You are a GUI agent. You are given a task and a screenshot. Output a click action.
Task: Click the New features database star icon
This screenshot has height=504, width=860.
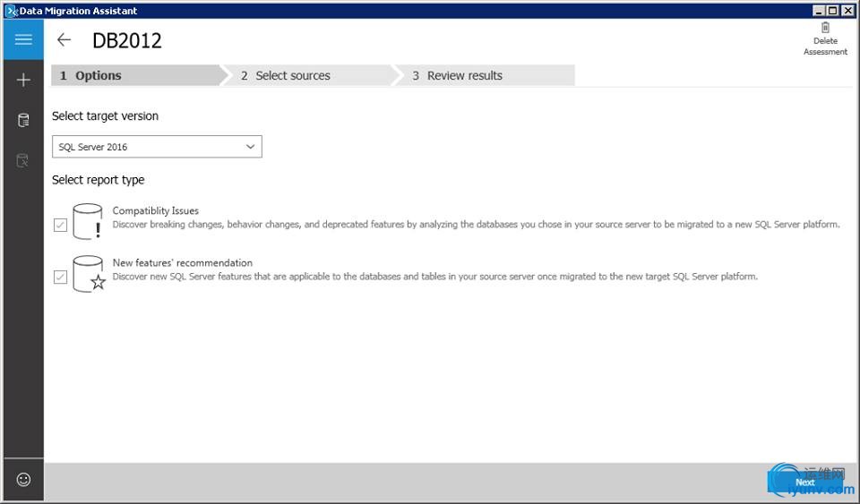pos(89,273)
